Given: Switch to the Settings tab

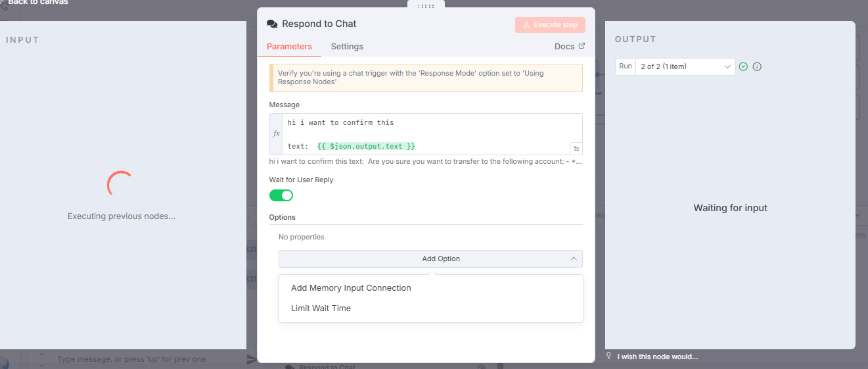Looking at the screenshot, I should 347,47.
